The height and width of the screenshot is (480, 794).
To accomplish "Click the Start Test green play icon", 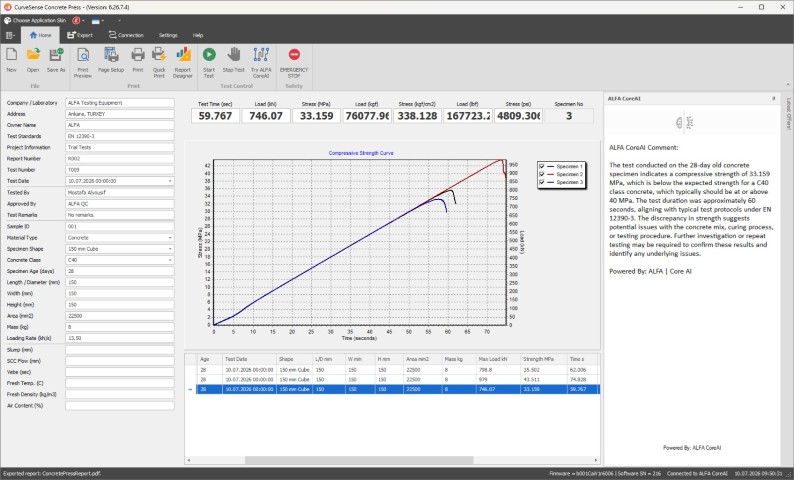I will click(209, 55).
